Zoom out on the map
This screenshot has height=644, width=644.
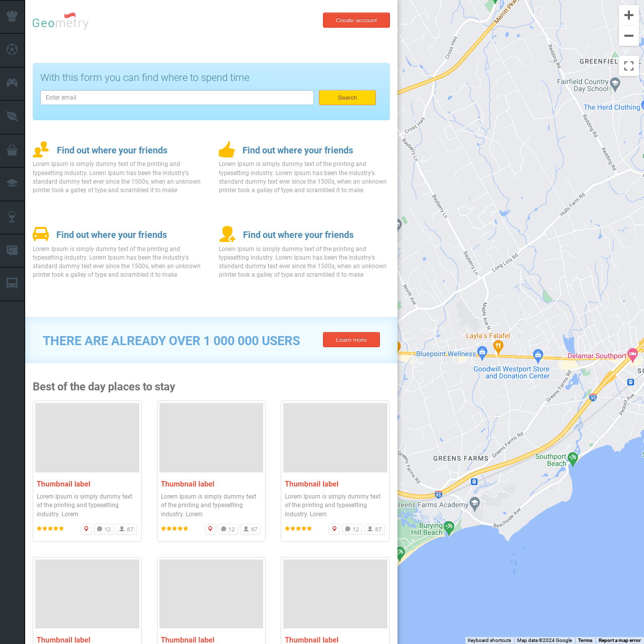coord(629,36)
